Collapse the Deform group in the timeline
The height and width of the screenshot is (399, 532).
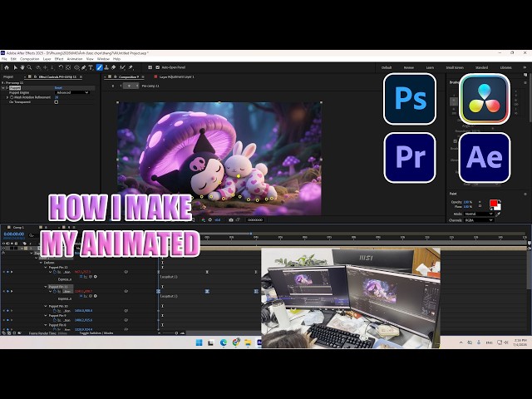41,263
